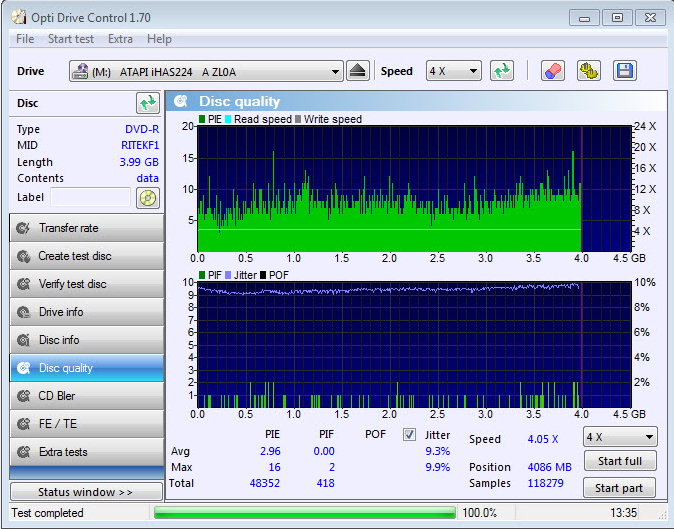Expand the Status window button
The image size is (674, 529).
point(86,492)
